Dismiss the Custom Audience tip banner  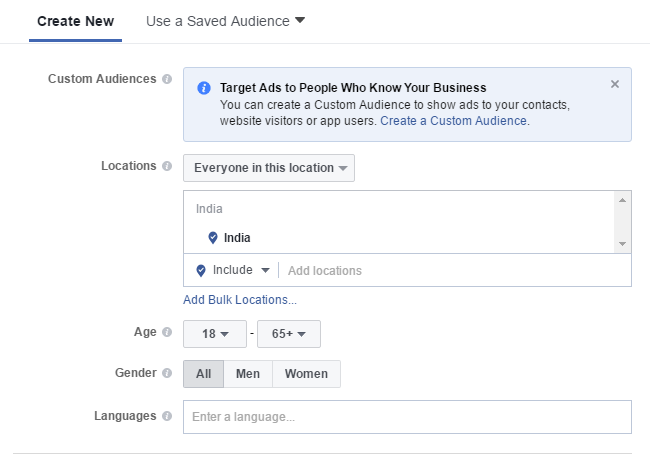pos(615,84)
